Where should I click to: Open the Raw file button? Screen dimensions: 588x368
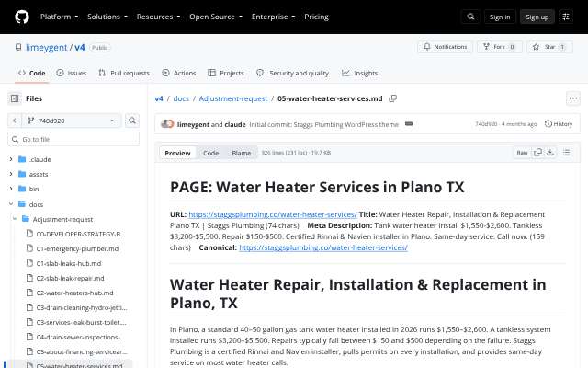point(522,153)
